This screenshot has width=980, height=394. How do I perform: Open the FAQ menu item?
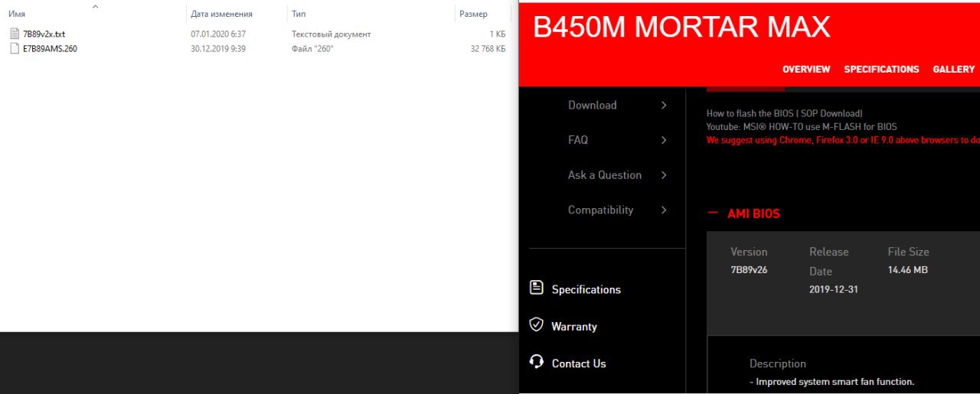(578, 140)
